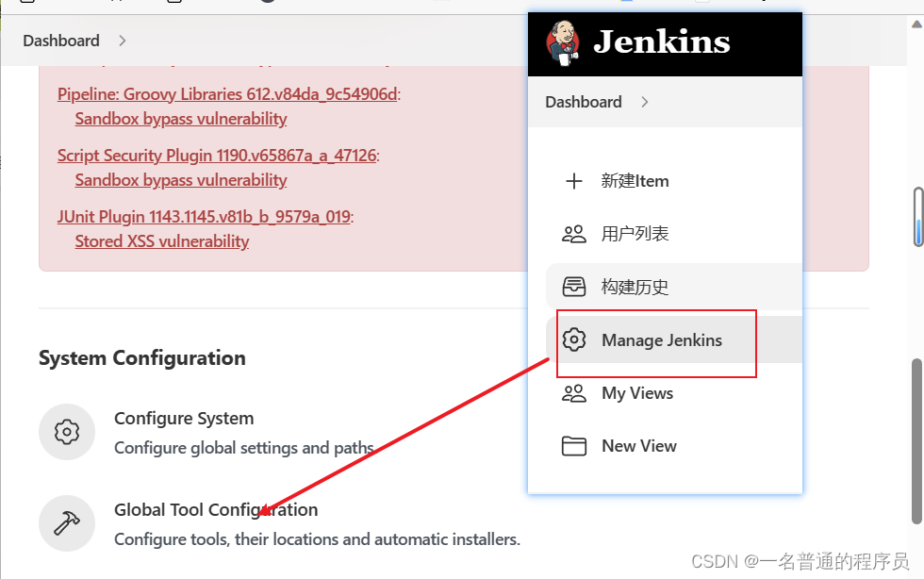
Task: Open Sandbox bypass vulnerability under Groovy Libraries
Action: [181, 119]
